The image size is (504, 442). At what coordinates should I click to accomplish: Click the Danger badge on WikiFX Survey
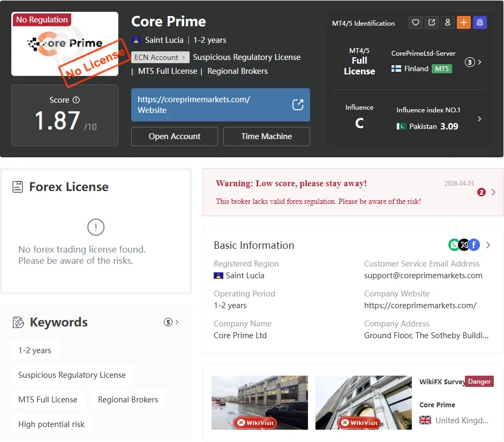click(479, 382)
